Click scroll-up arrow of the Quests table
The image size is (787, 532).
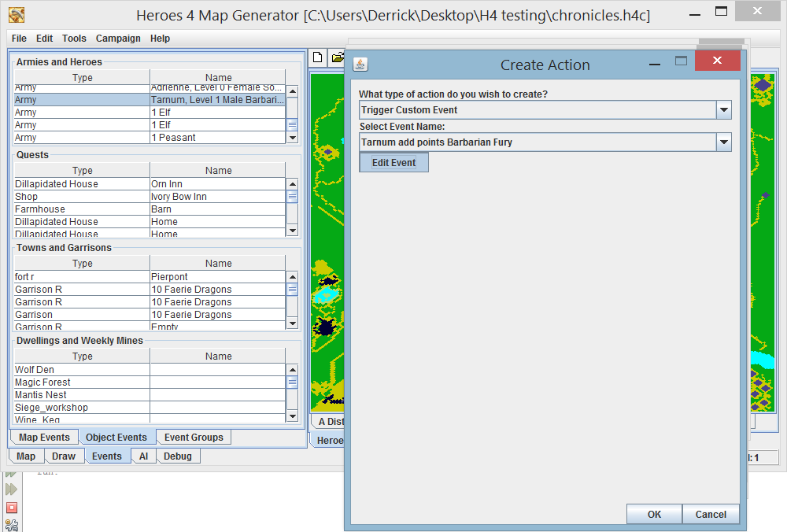point(293,184)
